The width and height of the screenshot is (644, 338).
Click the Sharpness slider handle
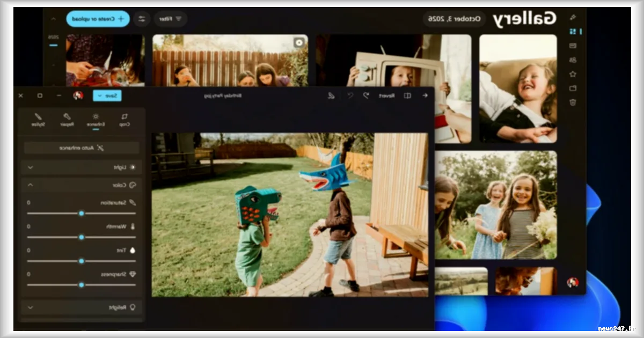(82, 284)
